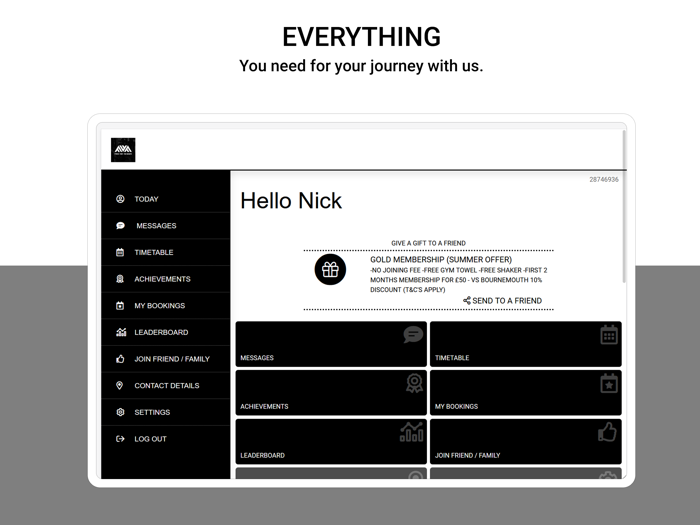The image size is (700, 525).
Task: Click the Leaderboard chart sidebar icon
Action: click(x=121, y=332)
